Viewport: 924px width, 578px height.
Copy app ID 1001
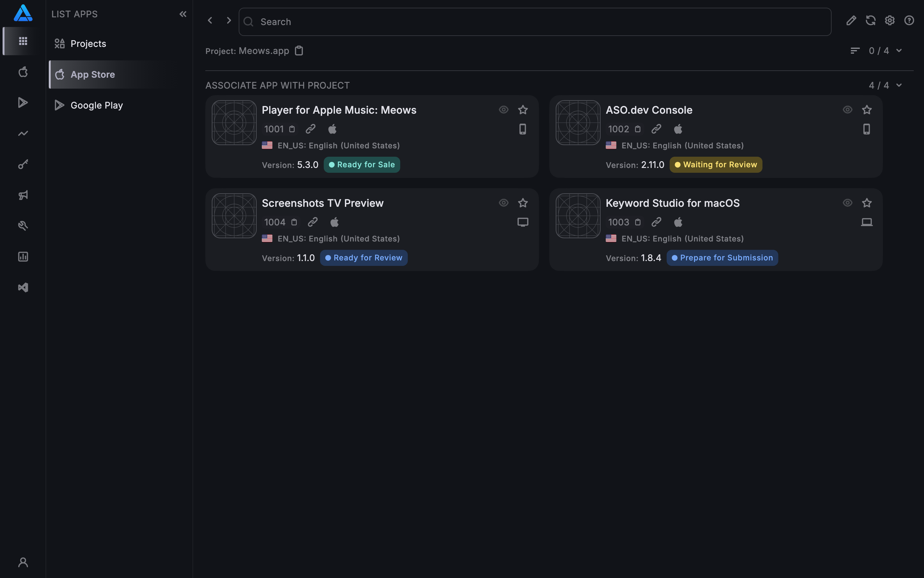click(x=292, y=129)
